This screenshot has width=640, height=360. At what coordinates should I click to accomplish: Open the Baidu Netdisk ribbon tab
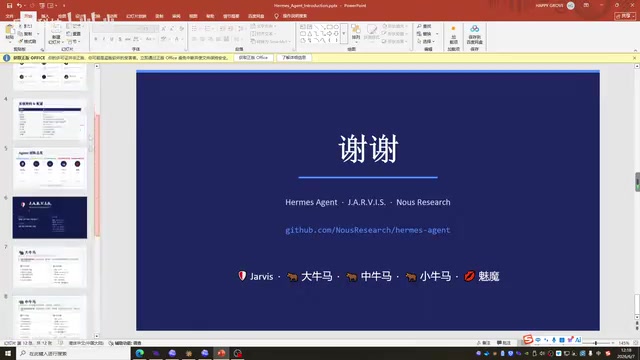(256, 16)
